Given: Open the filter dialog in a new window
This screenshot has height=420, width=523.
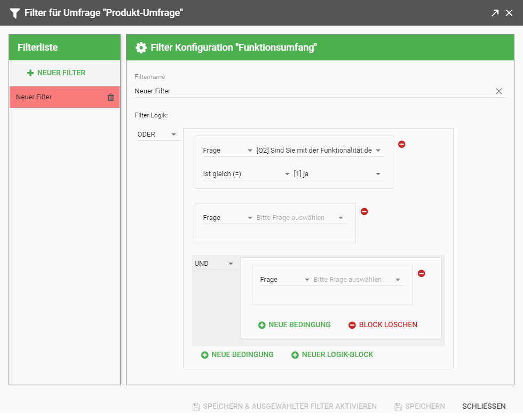Looking at the screenshot, I should point(495,13).
